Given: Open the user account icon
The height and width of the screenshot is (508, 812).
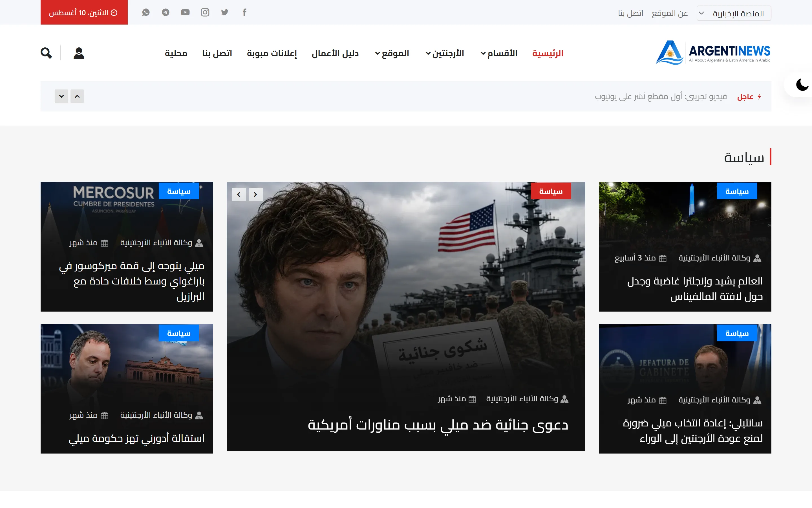Looking at the screenshot, I should [x=79, y=53].
